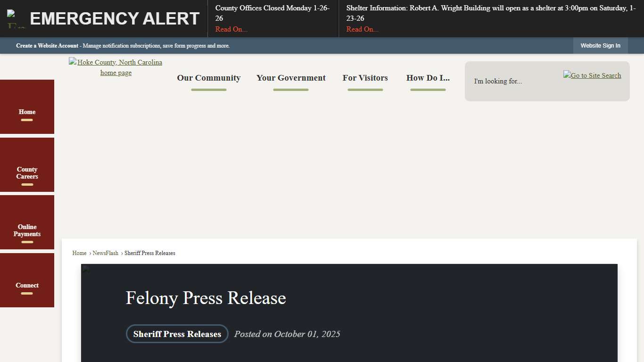Click the Hoke County home page logo
The image size is (644, 362).
click(116, 67)
